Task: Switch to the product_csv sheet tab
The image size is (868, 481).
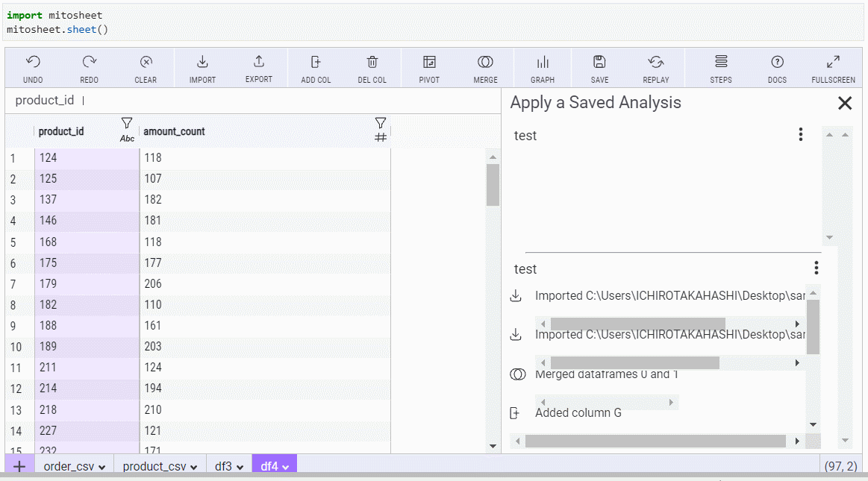Action: click(154, 467)
